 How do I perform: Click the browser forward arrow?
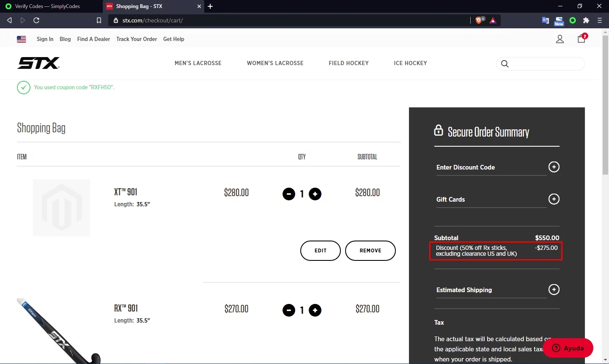coord(23,20)
